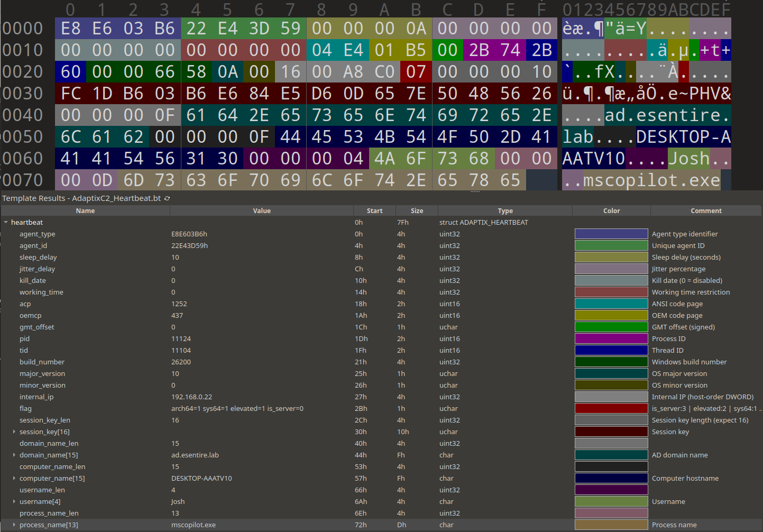
Task: Select the kill_date row name
Action: click(x=32, y=281)
